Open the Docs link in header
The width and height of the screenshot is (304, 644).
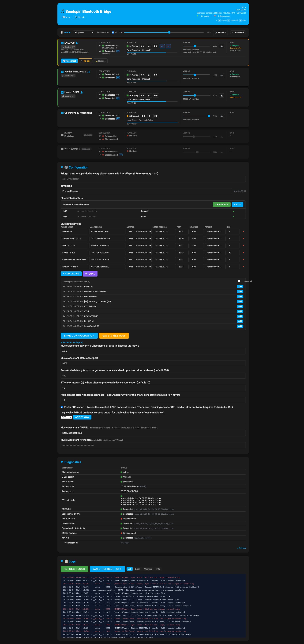coord(66,17)
